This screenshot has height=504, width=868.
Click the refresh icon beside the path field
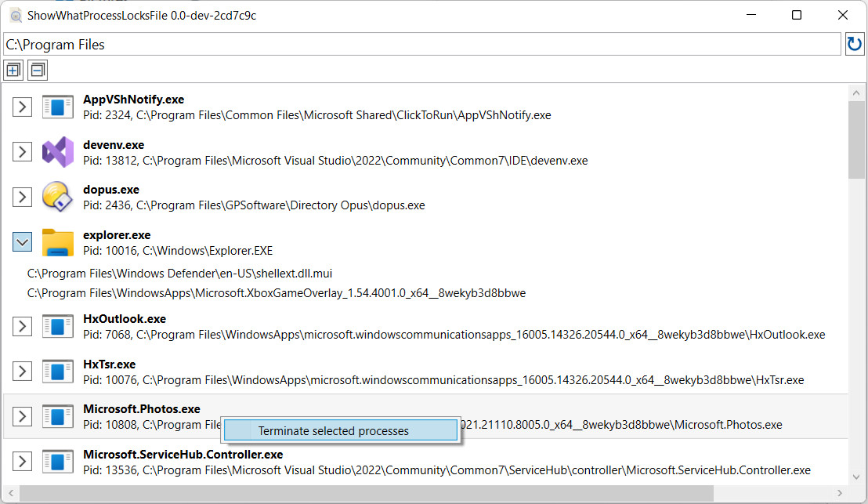(x=854, y=44)
